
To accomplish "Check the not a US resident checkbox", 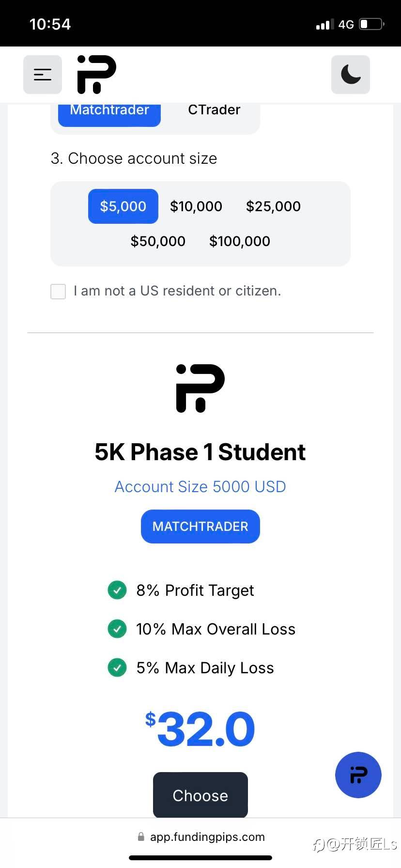I will (x=58, y=292).
